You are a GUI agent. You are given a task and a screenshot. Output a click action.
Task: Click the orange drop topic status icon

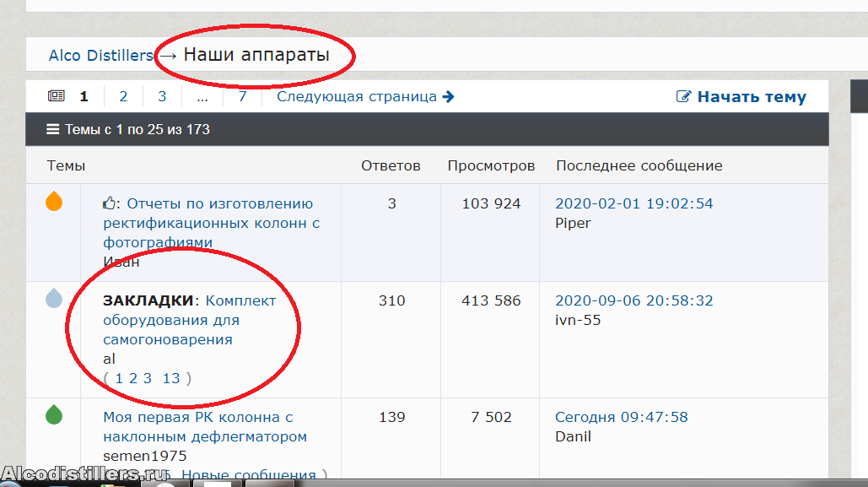point(54,201)
